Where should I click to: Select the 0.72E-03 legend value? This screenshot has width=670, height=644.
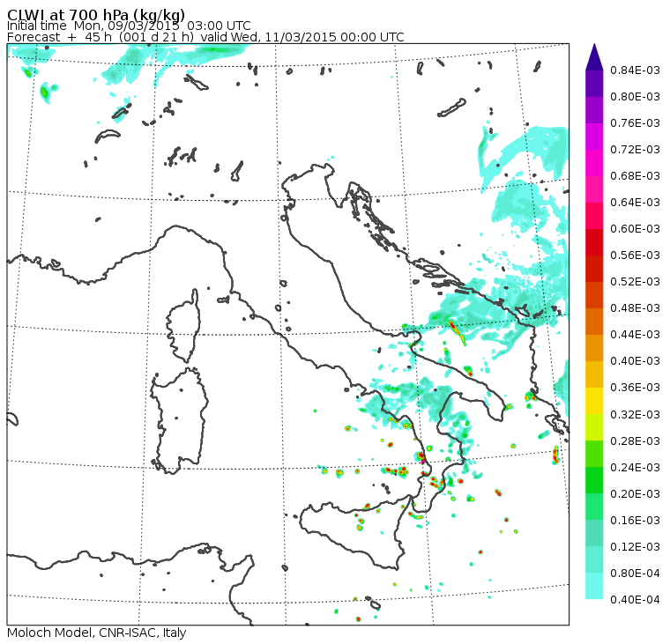coord(635,150)
